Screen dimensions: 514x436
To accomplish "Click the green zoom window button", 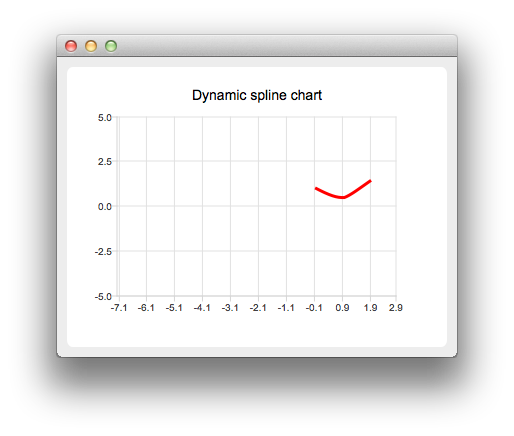I will click(111, 46).
